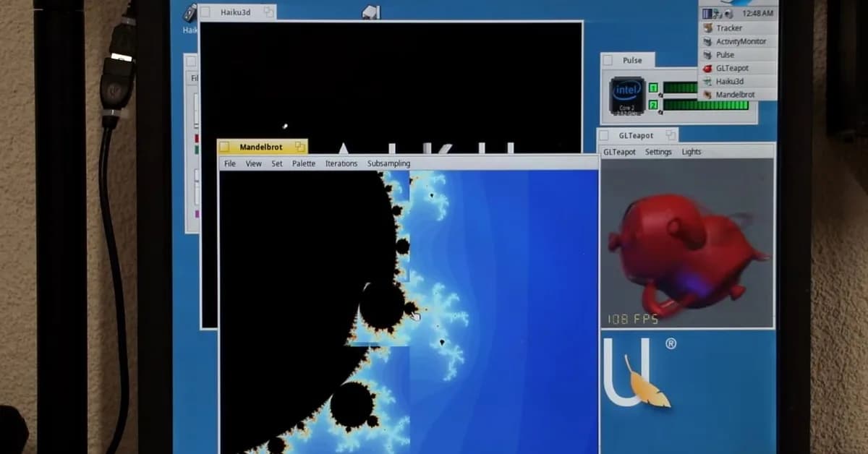Click the Haiku3d window title tab
The width and height of the screenshot is (868, 454).
click(236, 12)
